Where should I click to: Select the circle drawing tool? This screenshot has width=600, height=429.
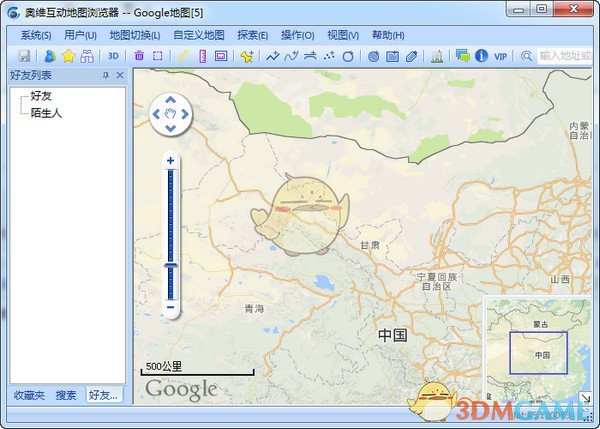tap(348, 56)
